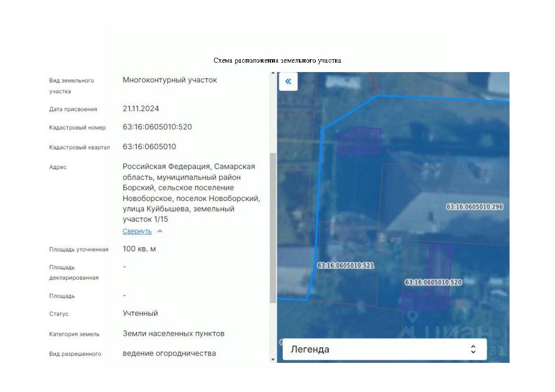Click the Категория земель field label
This screenshot has width=555, height=392.
click(x=74, y=334)
